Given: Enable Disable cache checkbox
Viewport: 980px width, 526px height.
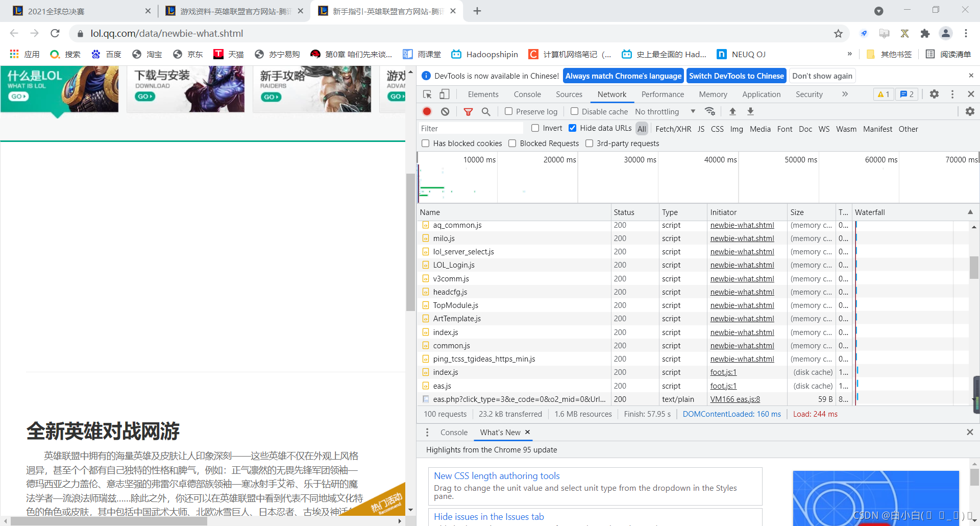Looking at the screenshot, I should (x=574, y=111).
